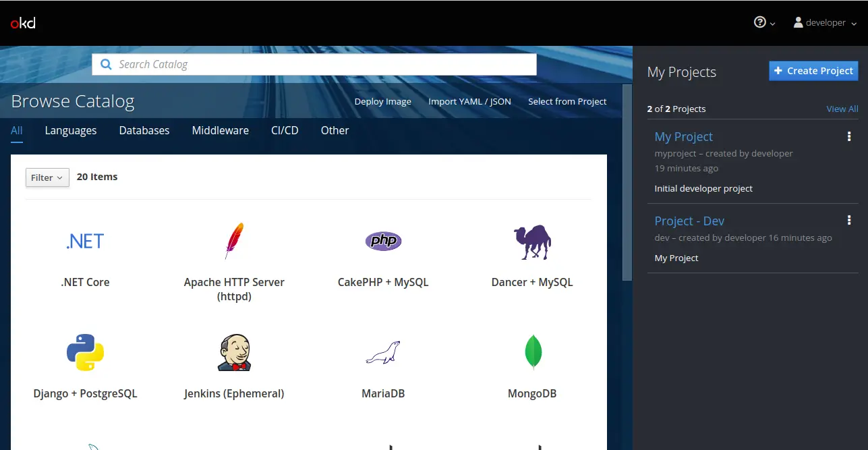Click the Create Project button
The height and width of the screenshot is (450, 868).
pyautogui.click(x=813, y=71)
